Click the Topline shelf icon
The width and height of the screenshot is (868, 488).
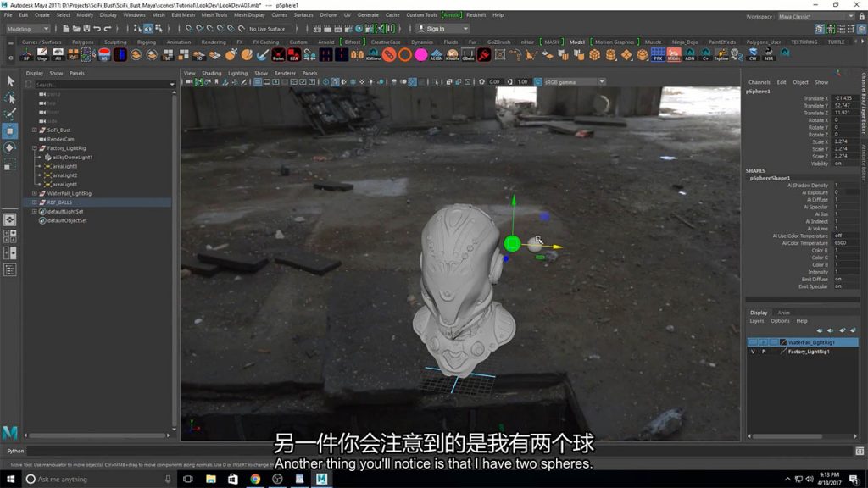coord(721,55)
